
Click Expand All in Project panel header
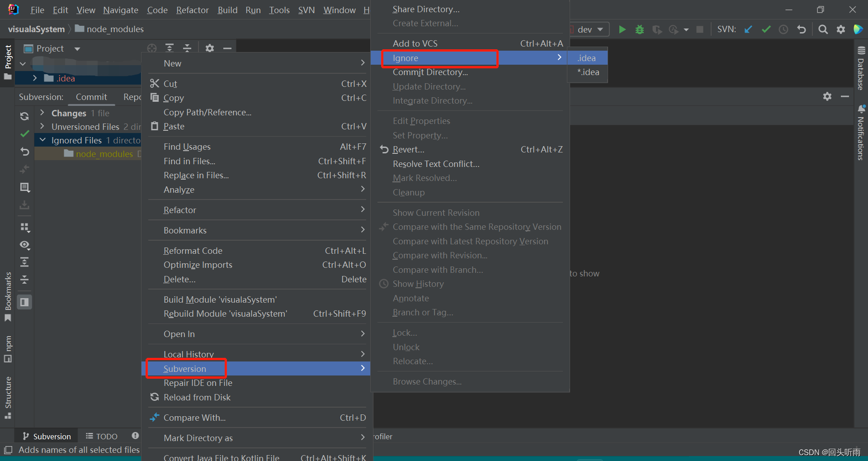pyautogui.click(x=170, y=48)
